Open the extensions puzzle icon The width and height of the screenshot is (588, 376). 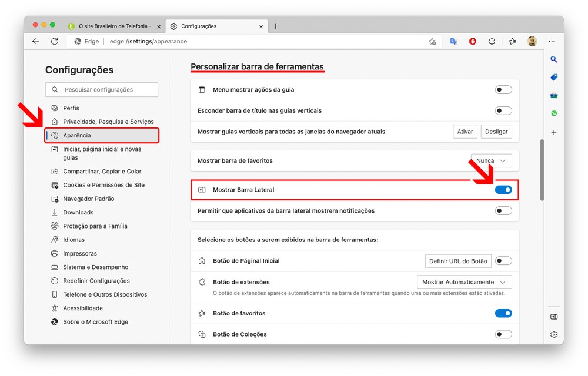pos(492,41)
